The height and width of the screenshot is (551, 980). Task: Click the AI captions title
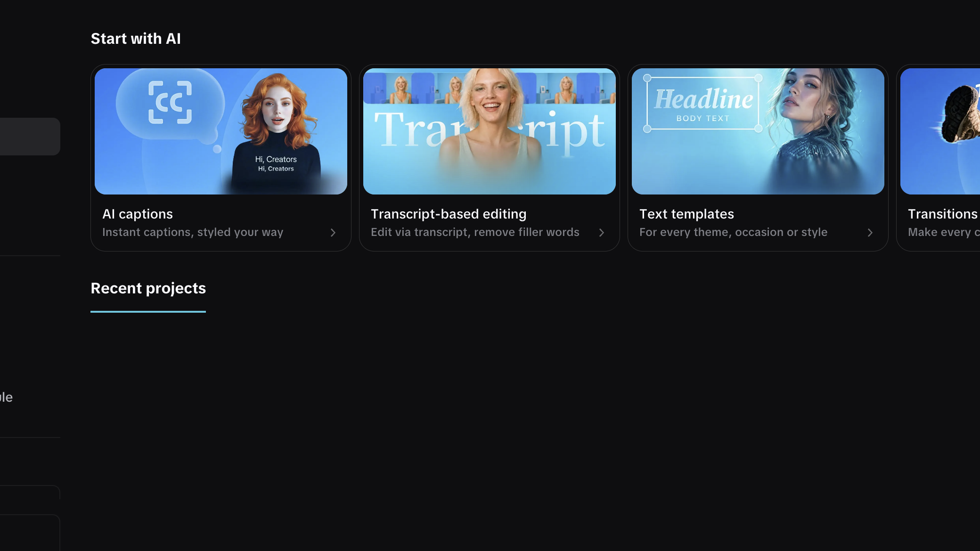point(138,214)
